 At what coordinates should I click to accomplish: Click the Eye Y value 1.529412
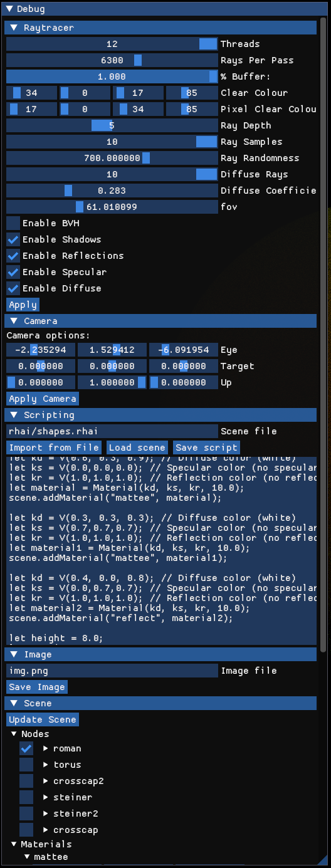click(x=112, y=350)
